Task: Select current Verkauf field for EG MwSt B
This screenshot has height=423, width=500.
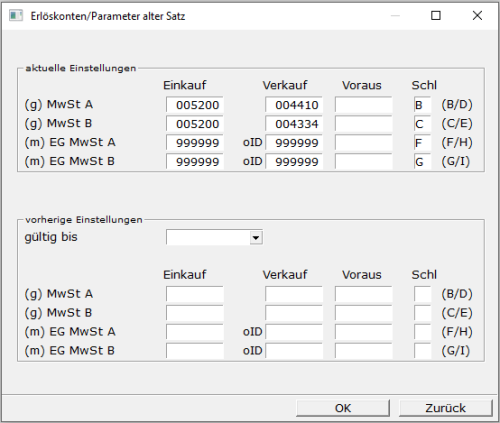Action: click(294, 162)
